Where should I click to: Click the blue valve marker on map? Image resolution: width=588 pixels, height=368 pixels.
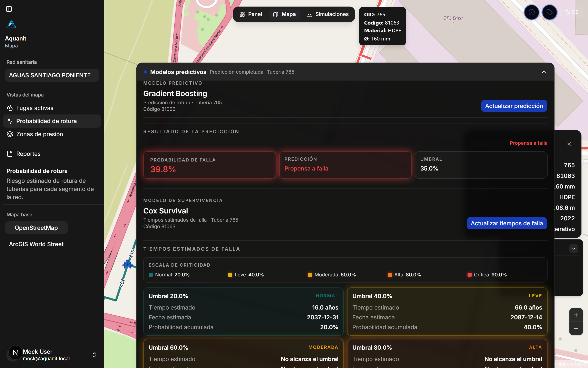[x=127, y=264]
